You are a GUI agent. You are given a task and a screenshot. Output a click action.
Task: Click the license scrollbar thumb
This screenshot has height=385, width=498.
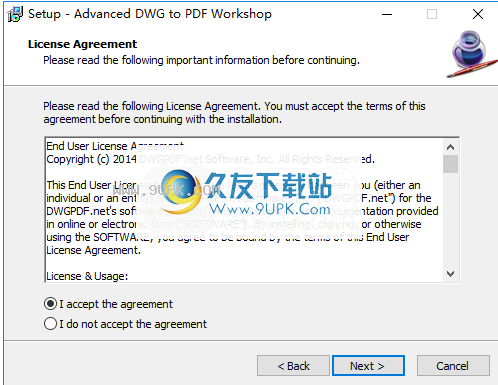(x=450, y=164)
